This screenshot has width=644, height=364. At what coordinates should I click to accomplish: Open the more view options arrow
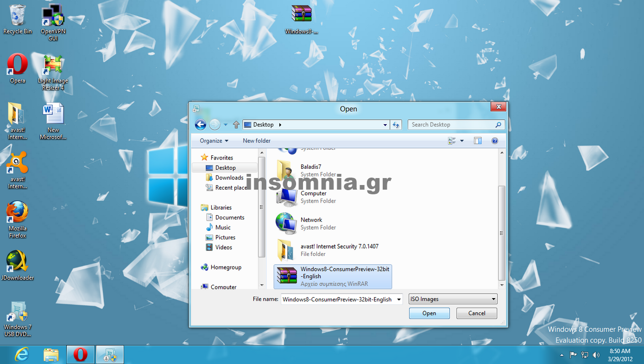tap(462, 141)
